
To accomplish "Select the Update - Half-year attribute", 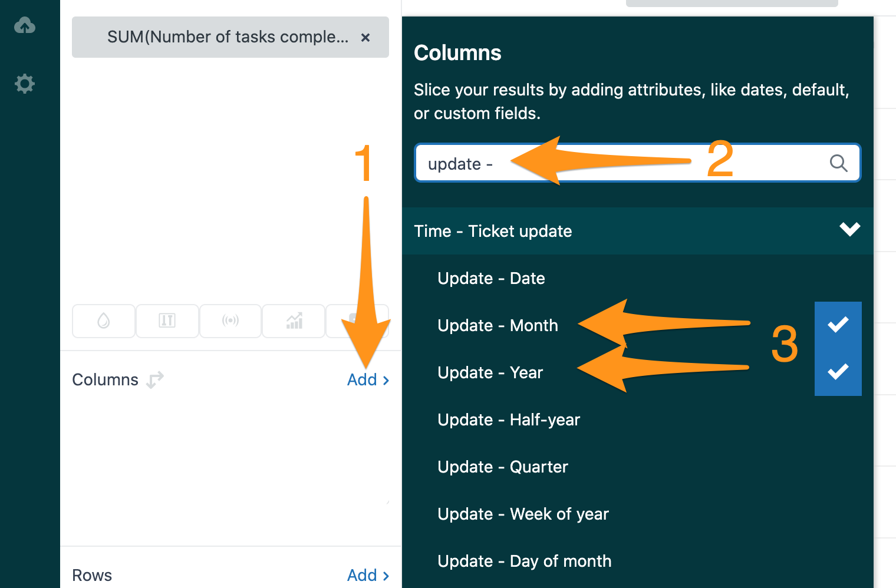I will click(x=509, y=419).
